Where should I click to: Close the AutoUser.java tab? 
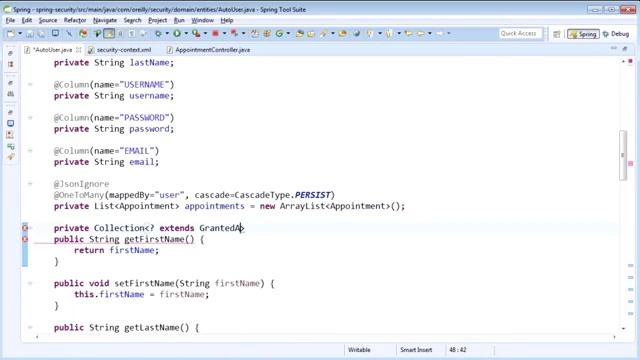[78, 50]
